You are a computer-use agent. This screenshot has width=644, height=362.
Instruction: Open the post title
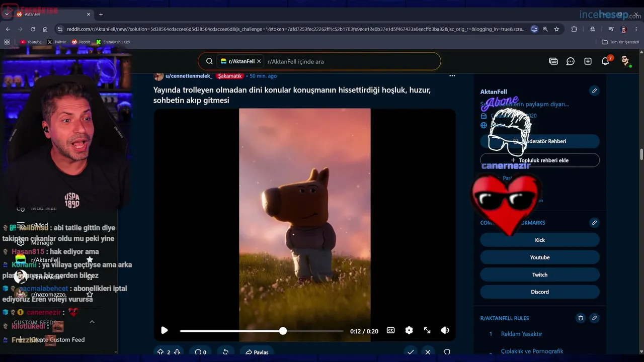pyautogui.click(x=292, y=95)
